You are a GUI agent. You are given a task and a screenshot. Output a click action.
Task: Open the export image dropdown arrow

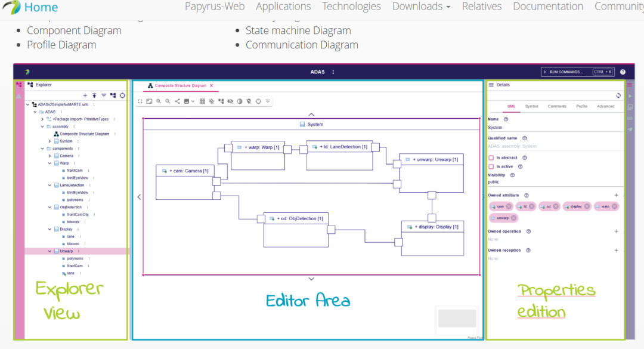click(193, 101)
